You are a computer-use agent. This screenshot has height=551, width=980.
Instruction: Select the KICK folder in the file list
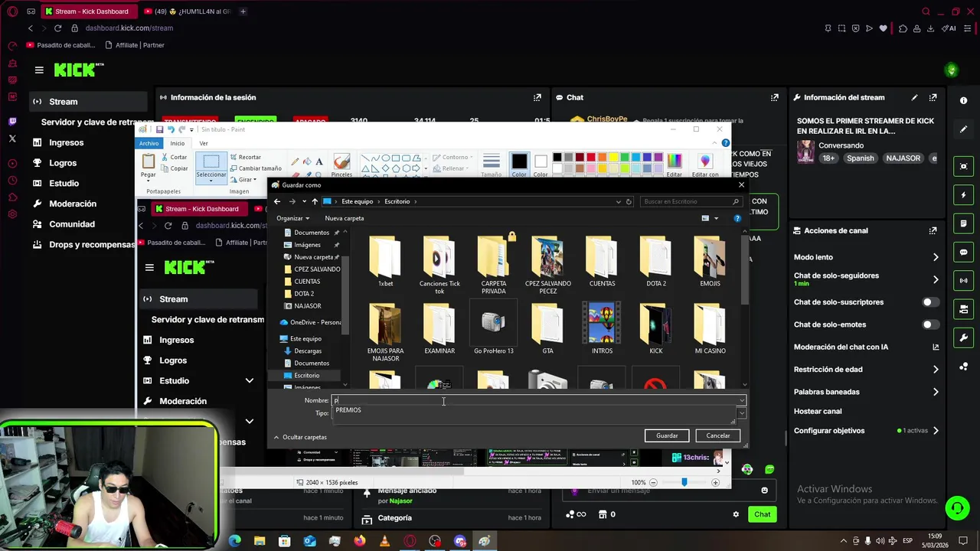point(656,328)
